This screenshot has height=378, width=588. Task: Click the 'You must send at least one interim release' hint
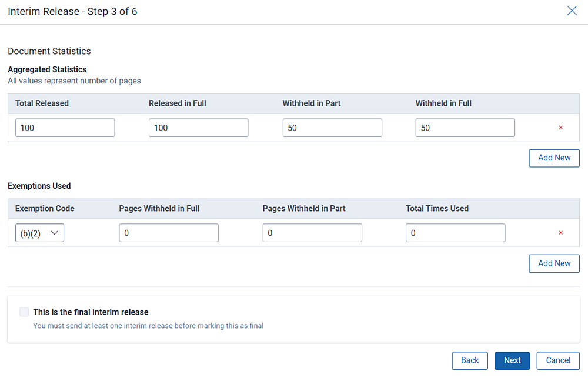148,326
